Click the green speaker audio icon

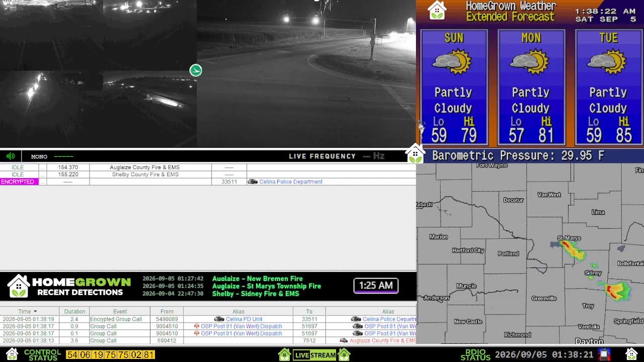[11, 156]
